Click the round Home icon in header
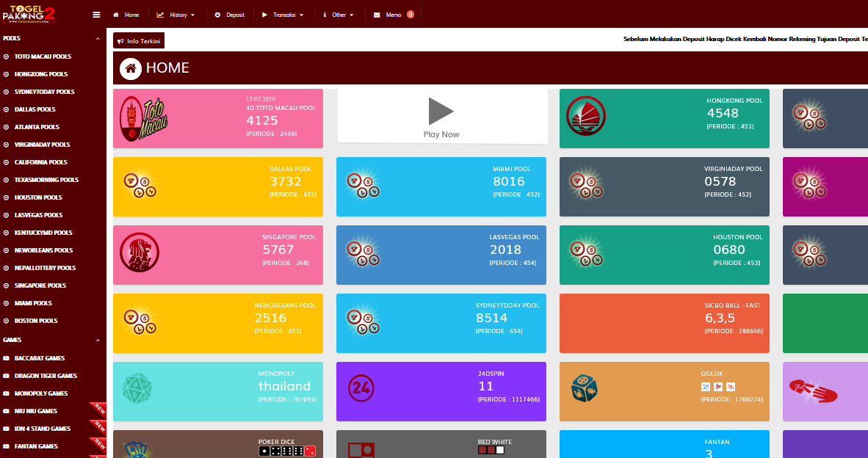 131,68
